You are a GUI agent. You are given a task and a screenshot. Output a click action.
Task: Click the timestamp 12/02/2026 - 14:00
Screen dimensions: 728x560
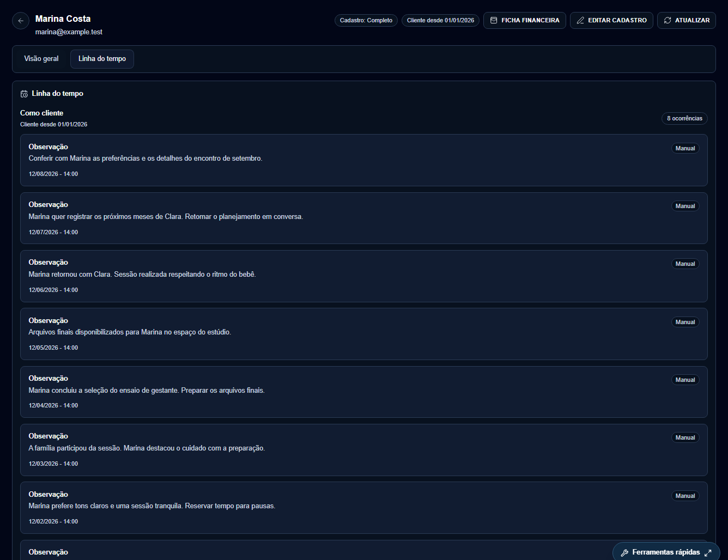tap(53, 521)
